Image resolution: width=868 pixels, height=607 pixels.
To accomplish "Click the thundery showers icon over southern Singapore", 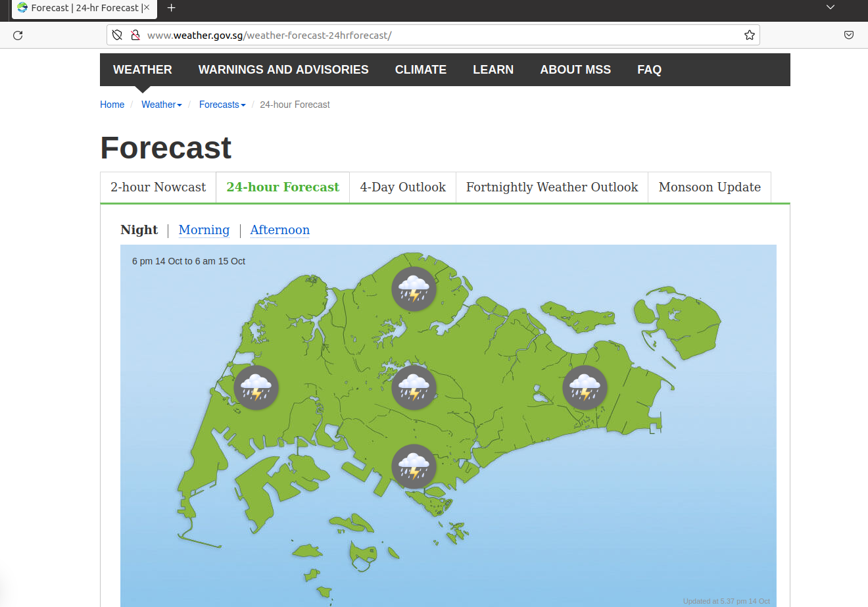I will pos(414,466).
